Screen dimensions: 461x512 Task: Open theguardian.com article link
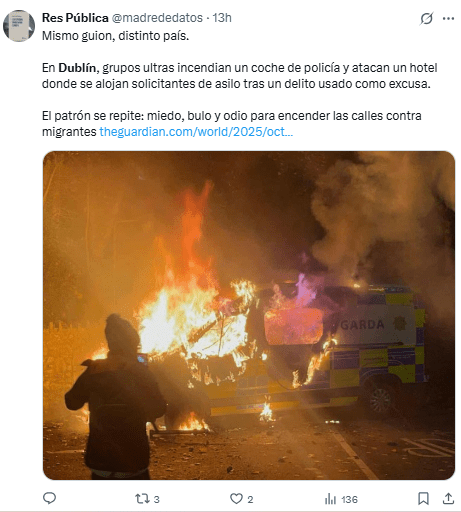click(196, 132)
